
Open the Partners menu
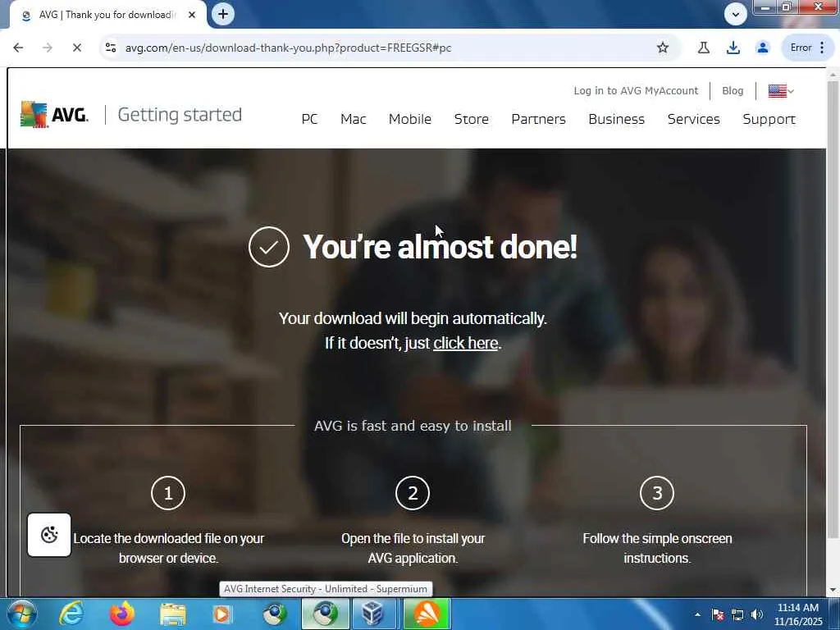(x=538, y=119)
